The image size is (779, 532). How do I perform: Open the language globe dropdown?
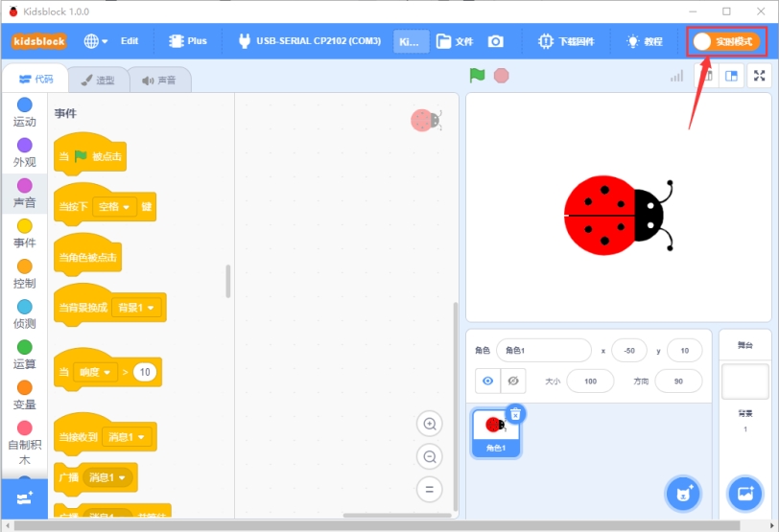[x=95, y=41]
